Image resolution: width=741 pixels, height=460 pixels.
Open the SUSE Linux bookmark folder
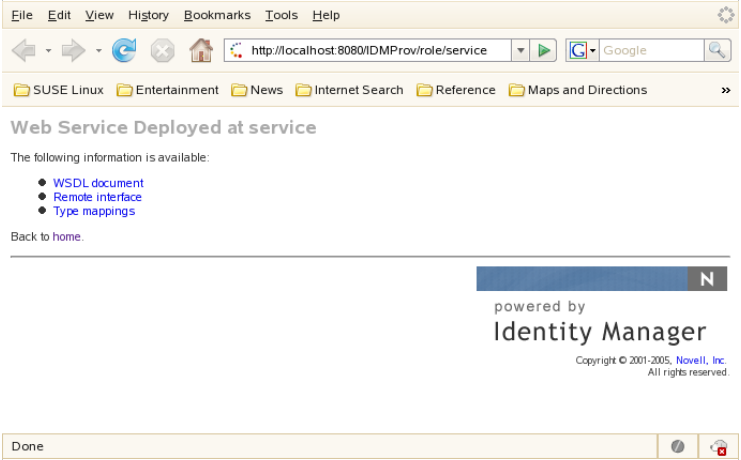59,90
